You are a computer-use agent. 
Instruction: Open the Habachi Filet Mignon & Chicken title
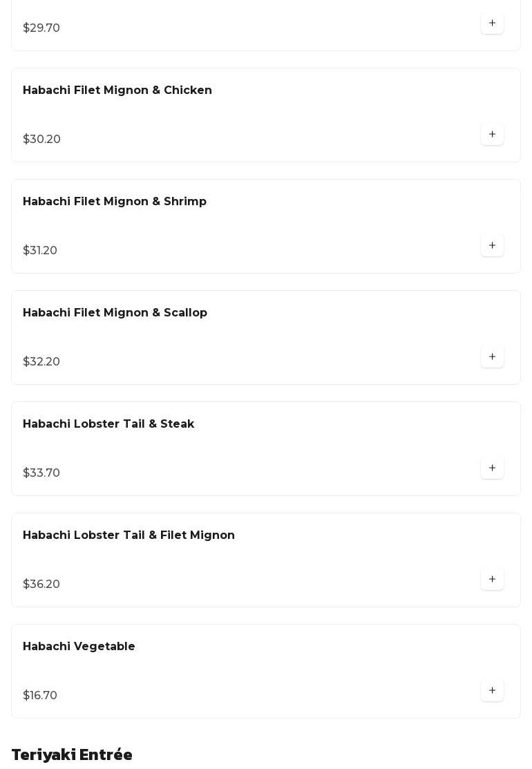117,91
